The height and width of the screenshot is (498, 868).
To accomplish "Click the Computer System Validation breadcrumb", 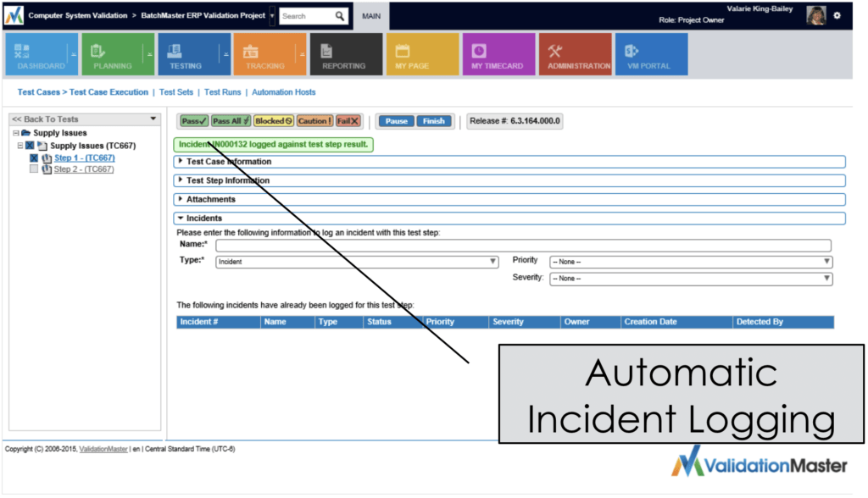I will pos(78,15).
